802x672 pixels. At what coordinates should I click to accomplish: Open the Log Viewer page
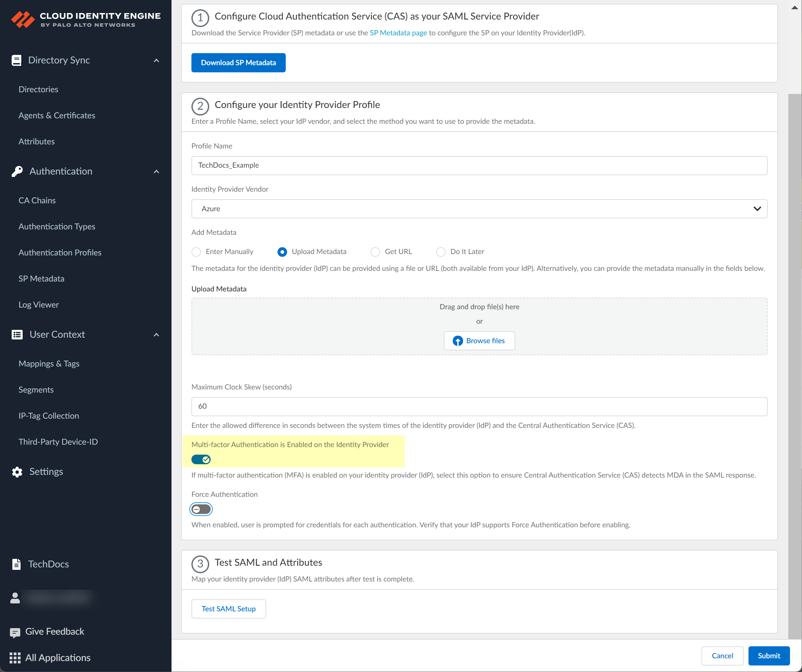(x=38, y=304)
